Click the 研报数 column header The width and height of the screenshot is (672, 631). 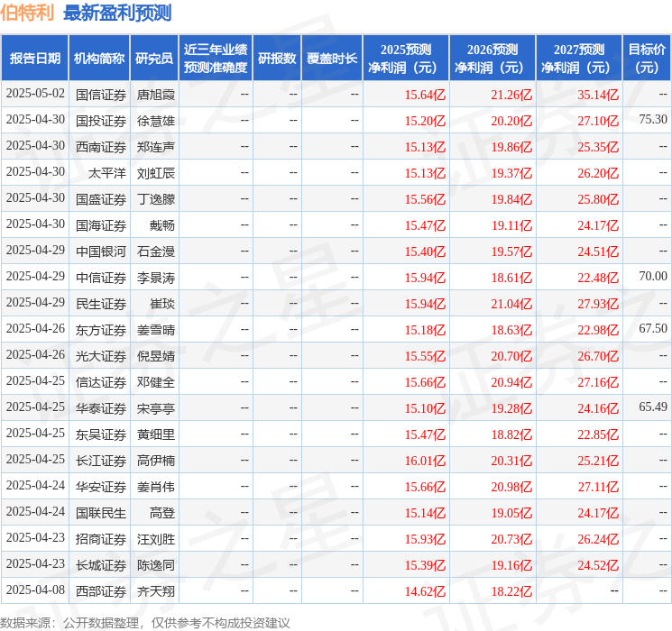coord(277,59)
